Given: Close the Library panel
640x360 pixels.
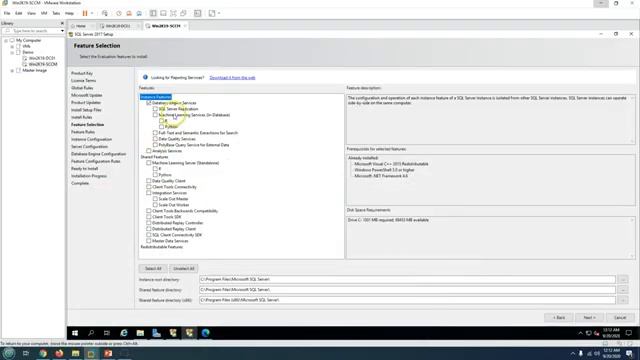Looking at the screenshot, I should click(x=62, y=23).
